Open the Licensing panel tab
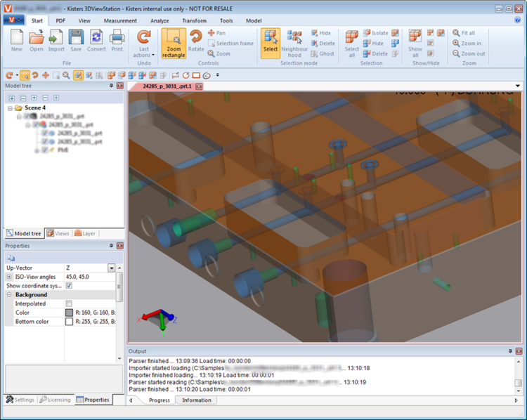Image resolution: width=527 pixels, height=420 pixels. tap(55, 400)
